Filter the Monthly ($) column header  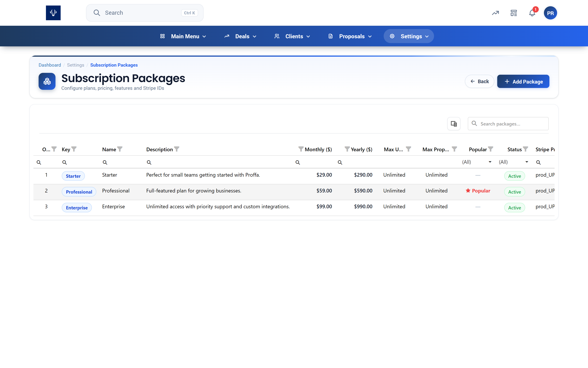pyautogui.click(x=301, y=149)
